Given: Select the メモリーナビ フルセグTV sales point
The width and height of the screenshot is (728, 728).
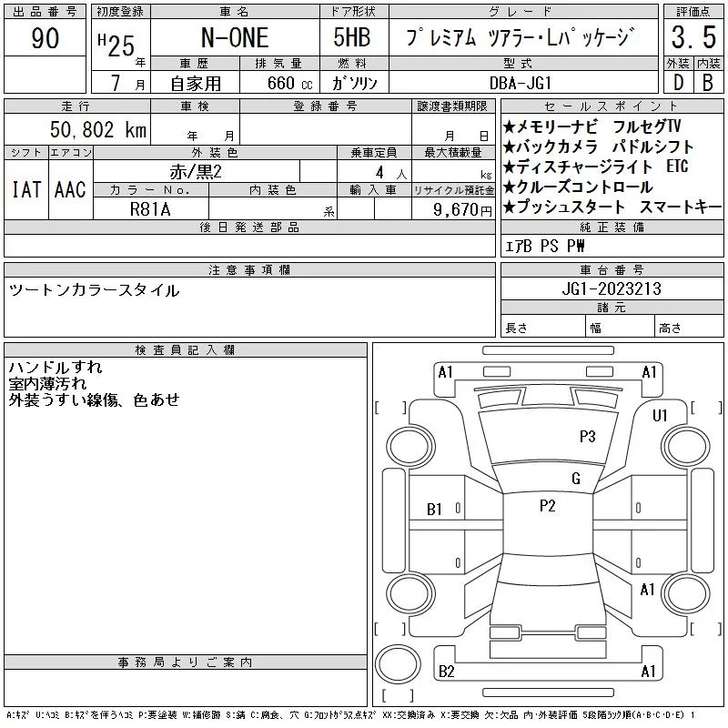Looking at the screenshot, I should coord(592,126).
